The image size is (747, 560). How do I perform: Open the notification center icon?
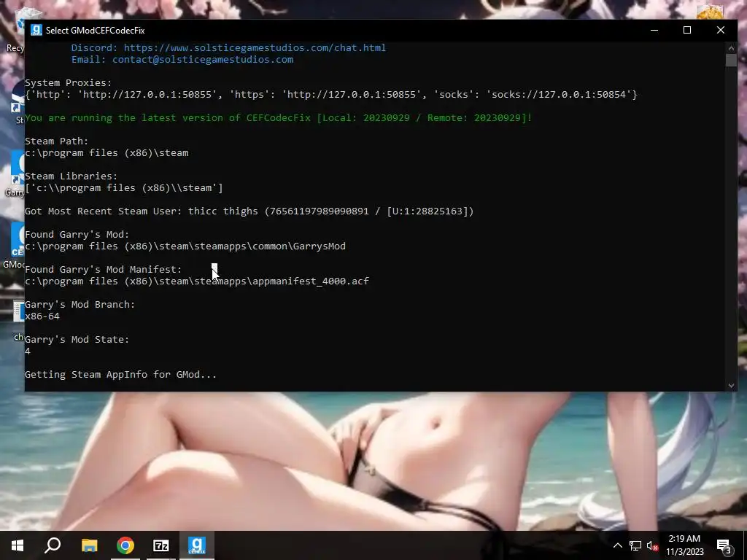coord(724,546)
